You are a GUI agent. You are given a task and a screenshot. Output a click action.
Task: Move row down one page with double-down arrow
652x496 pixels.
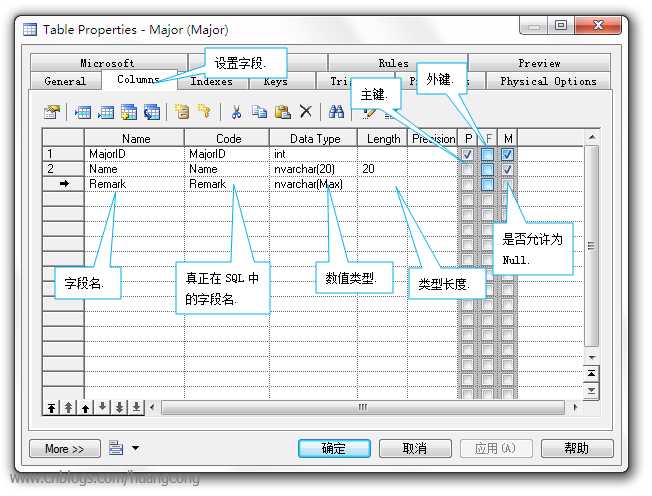[x=119, y=407]
